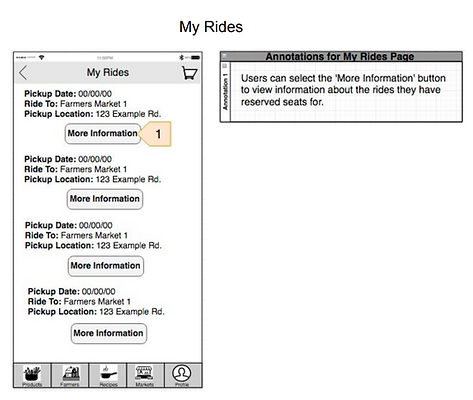Click the annotation text about the More Information button

[x=343, y=90]
